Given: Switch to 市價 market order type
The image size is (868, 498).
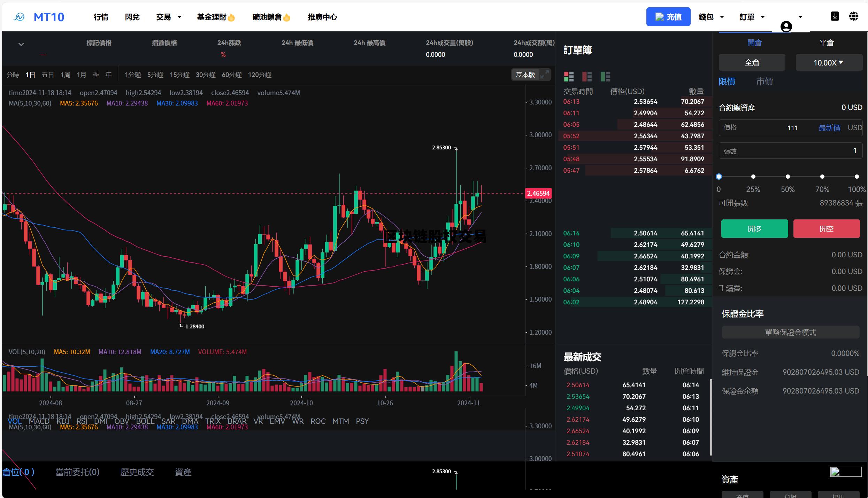Looking at the screenshot, I should [x=765, y=81].
